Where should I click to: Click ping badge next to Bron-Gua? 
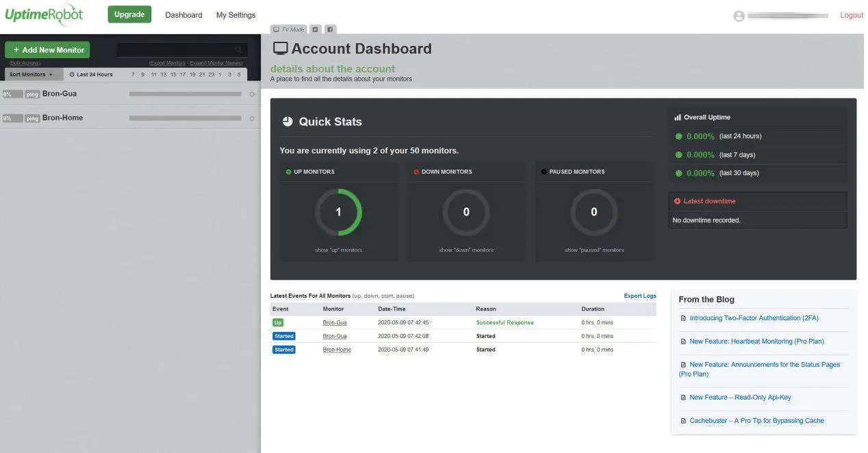(32, 94)
